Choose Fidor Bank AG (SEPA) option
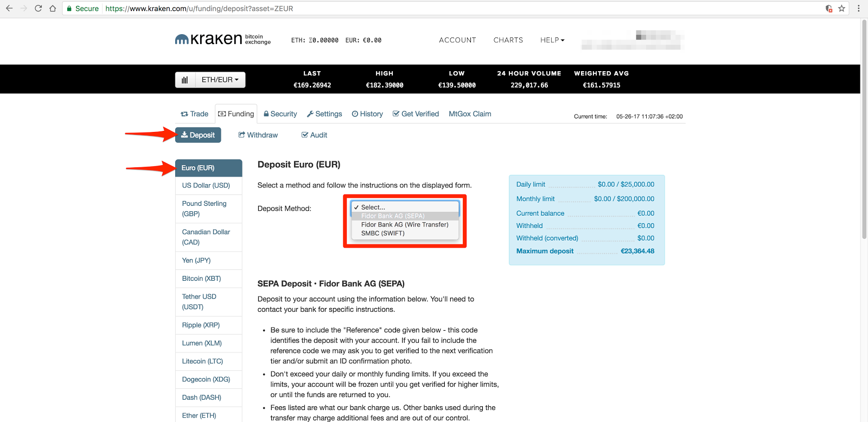The width and height of the screenshot is (868, 422). 405,216
